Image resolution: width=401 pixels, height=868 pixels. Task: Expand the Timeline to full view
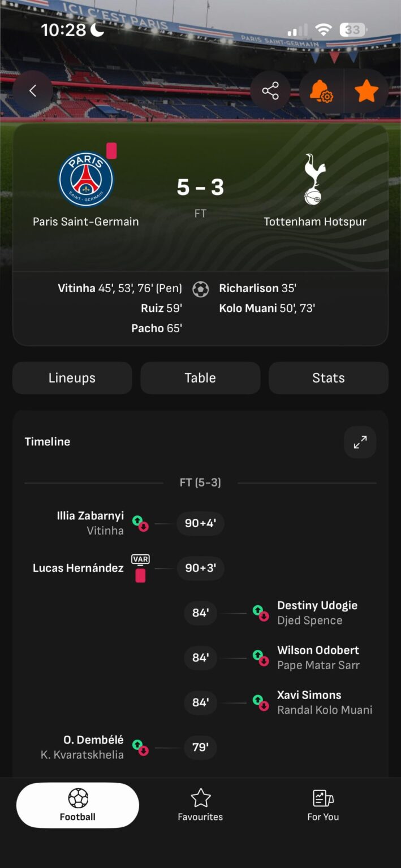click(360, 441)
